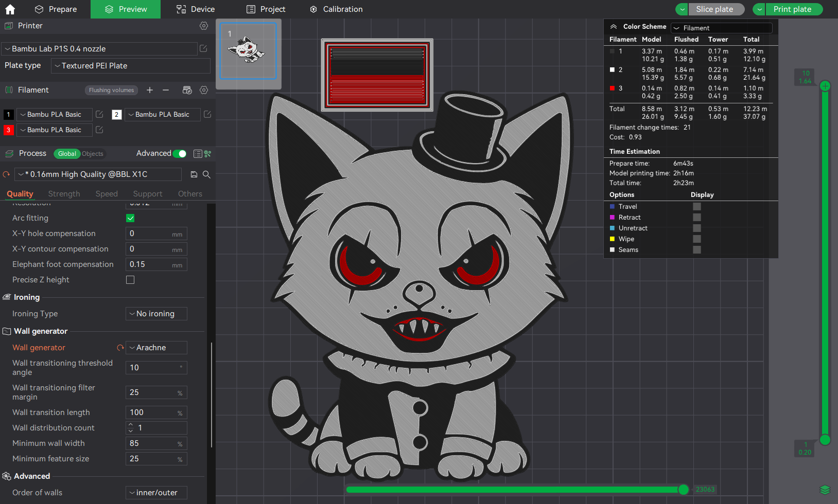Show Unretract points
The image size is (838, 504).
point(697,228)
